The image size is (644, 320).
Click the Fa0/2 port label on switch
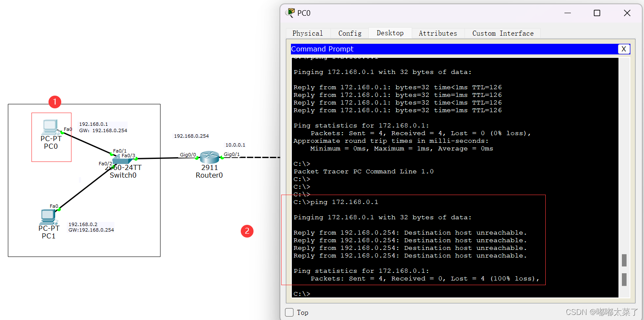[x=105, y=164]
